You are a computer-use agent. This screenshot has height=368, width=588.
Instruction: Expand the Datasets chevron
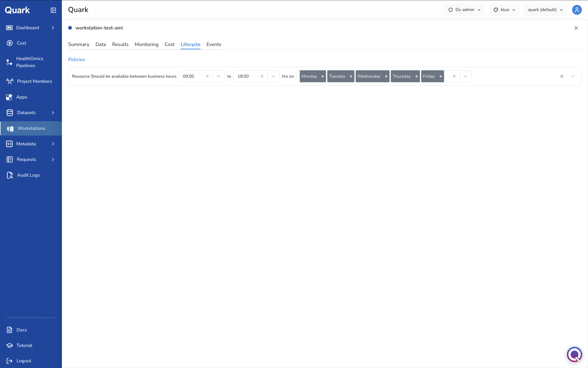tap(53, 113)
